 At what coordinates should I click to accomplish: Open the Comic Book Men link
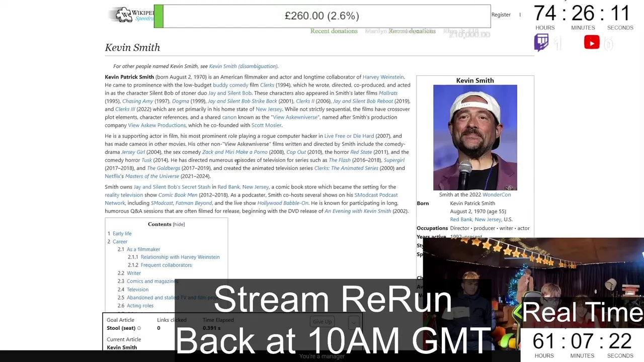click(x=178, y=195)
